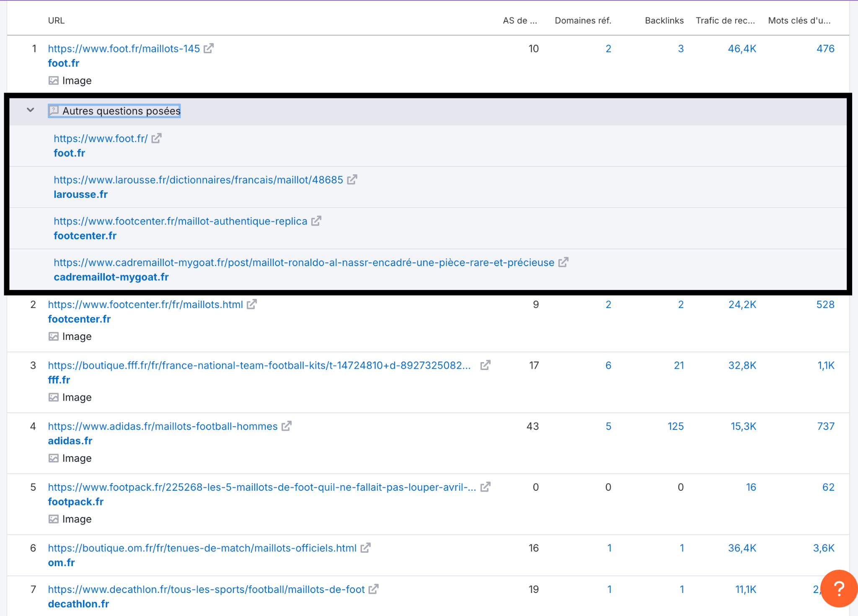858x616 pixels.
Task: Open external link icon for adidas maillots-football-hommes
Action: (287, 426)
